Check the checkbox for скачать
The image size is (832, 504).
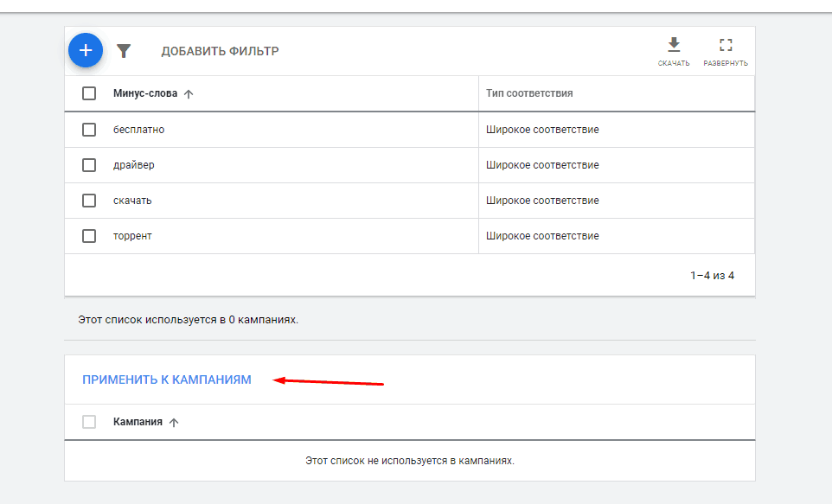(89, 200)
